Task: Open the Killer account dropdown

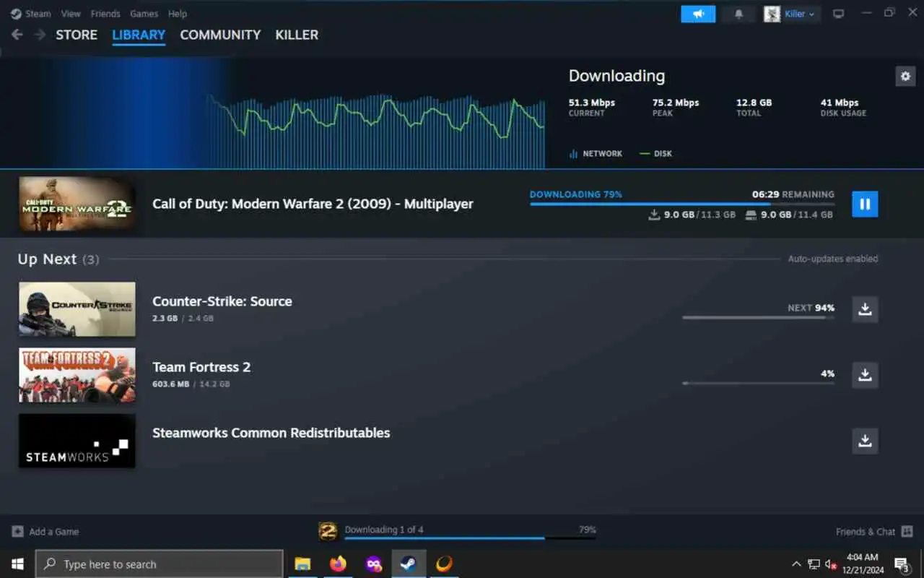Action: click(x=800, y=14)
